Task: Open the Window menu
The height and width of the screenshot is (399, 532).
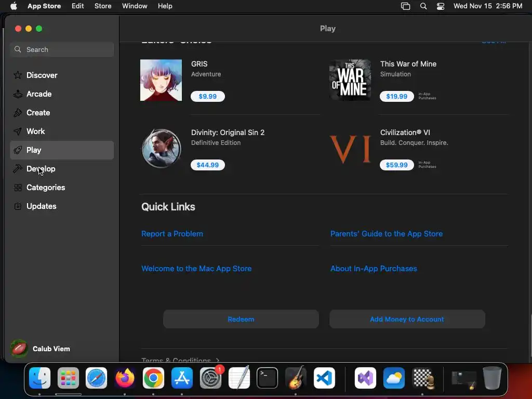Action: click(x=135, y=6)
